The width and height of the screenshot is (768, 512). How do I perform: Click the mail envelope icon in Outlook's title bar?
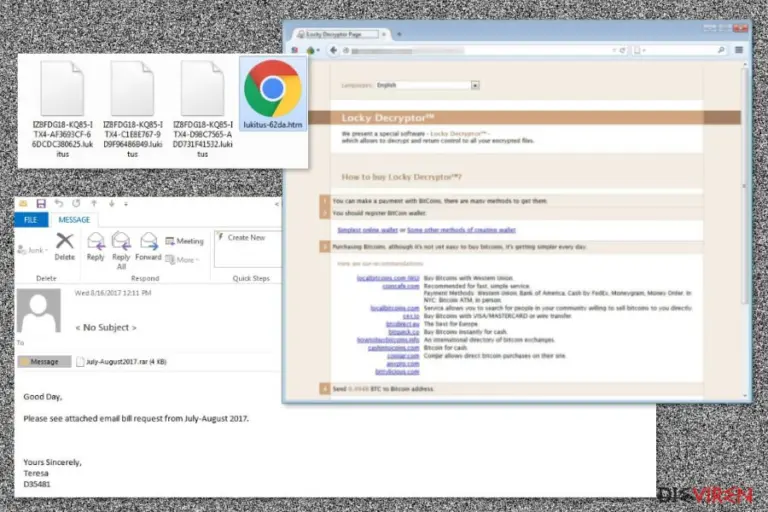click(23, 203)
